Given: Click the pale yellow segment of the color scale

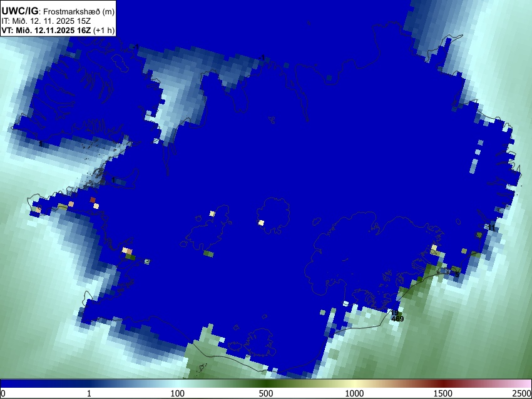Looking at the screenshot, I should (354, 383).
